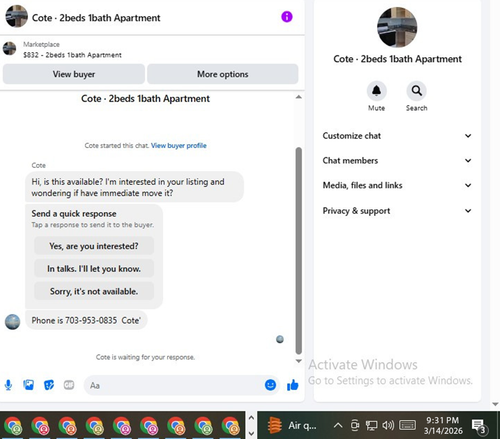Click Marketplace listing thumbnail

pos(10,49)
